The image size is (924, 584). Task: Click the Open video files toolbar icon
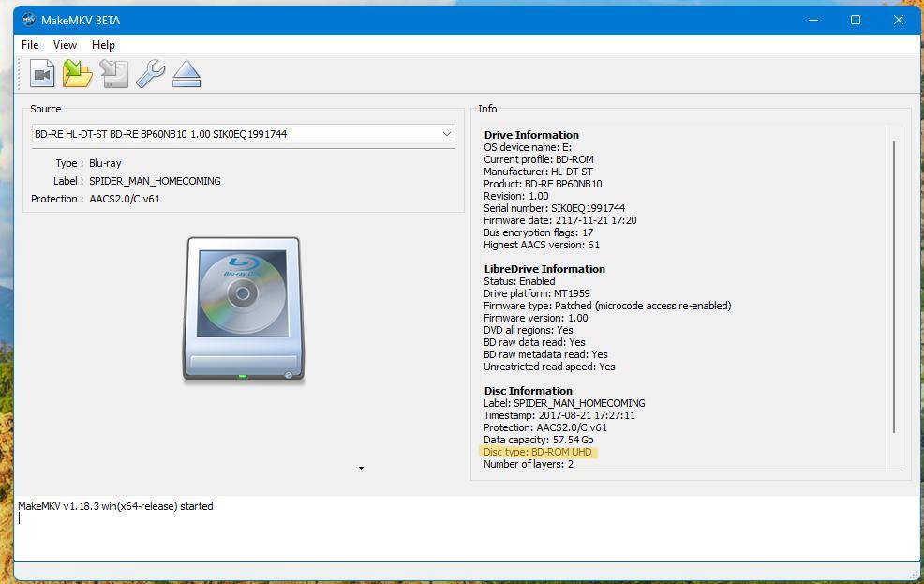pos(42,74)
